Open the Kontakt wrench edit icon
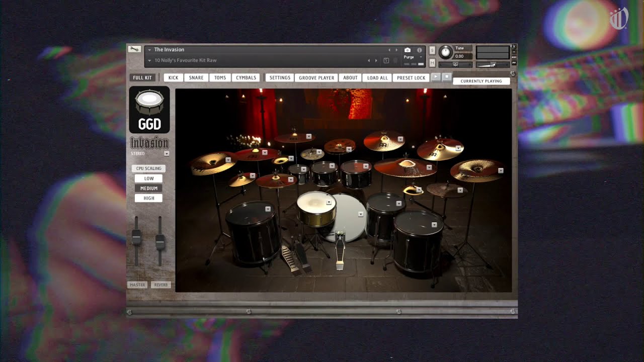 click(134, 49)
